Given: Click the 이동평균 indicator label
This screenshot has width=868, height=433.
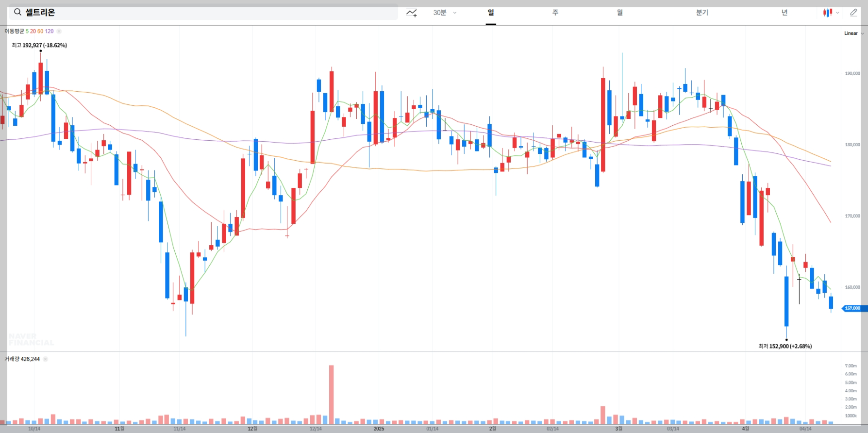Looking at the screenshot, I should tap(14, 31).
